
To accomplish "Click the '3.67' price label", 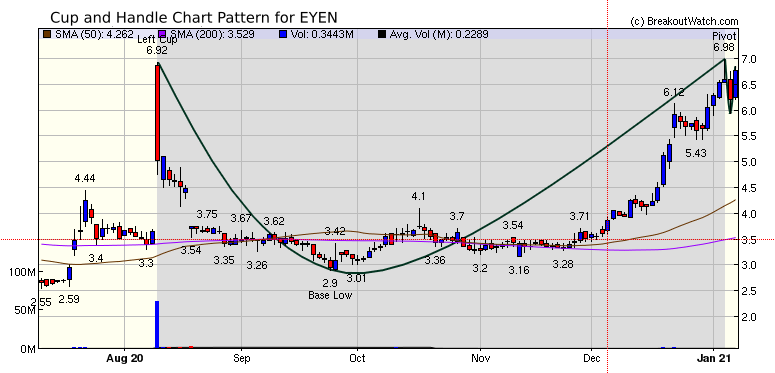I will 241,218.
